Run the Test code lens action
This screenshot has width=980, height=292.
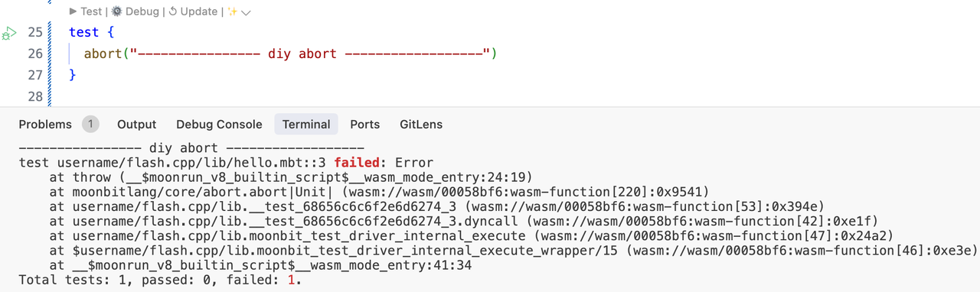[x=85, y=11]
